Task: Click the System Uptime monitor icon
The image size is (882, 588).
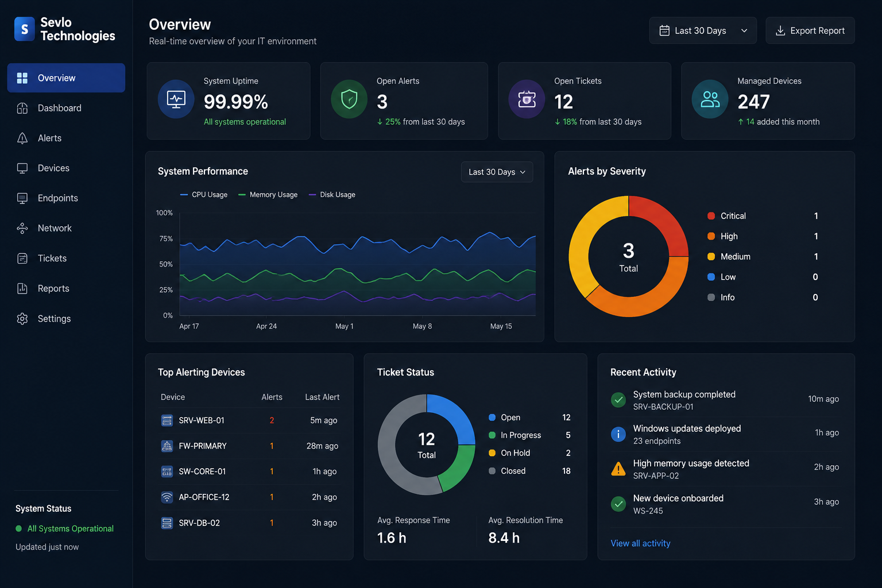Action: click(x=176, y=99)
